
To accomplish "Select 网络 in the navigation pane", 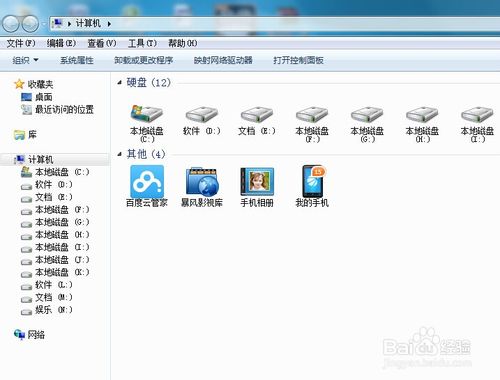I will 29,334.
